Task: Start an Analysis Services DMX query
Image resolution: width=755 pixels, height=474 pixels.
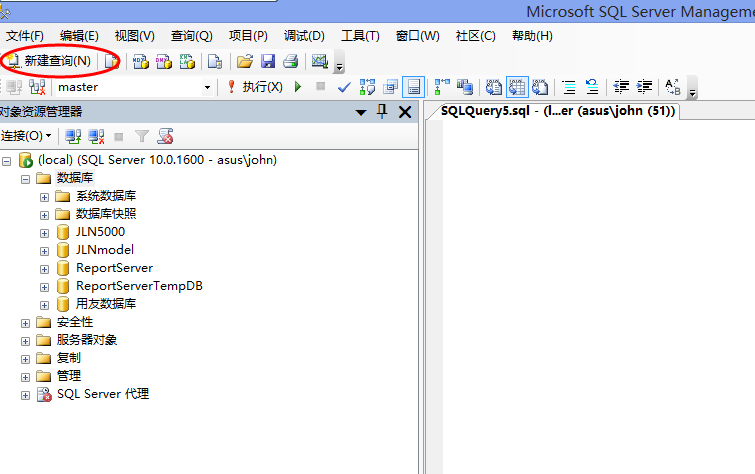Action: 164,61
